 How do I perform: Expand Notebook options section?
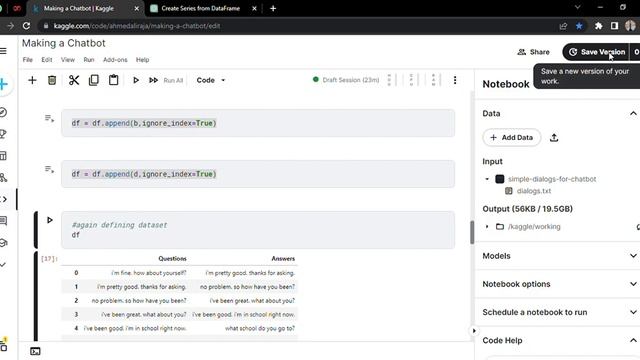[x=633, y=284]
